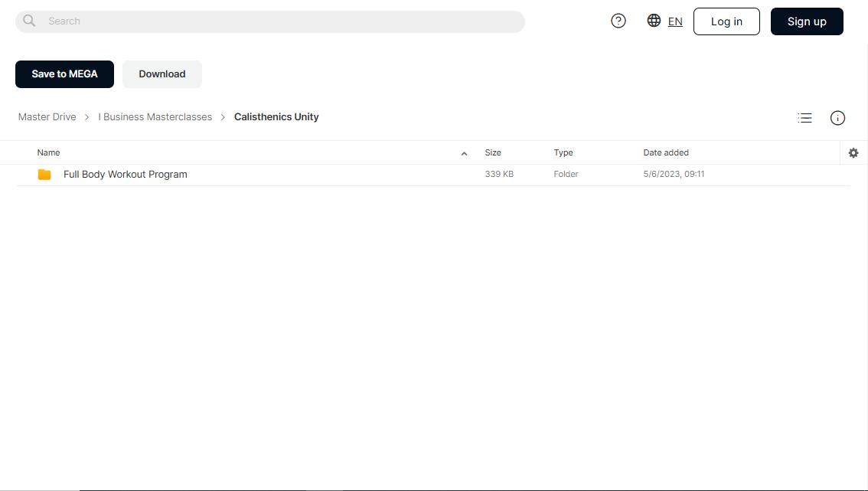Click the Download button
This screenshot has height=491, width=868.
162,74
